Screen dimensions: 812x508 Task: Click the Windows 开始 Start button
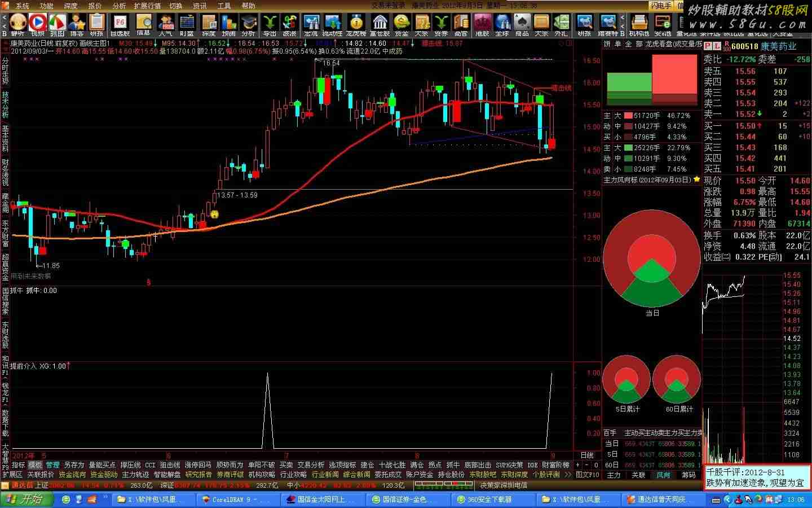(x=26, y=500)
